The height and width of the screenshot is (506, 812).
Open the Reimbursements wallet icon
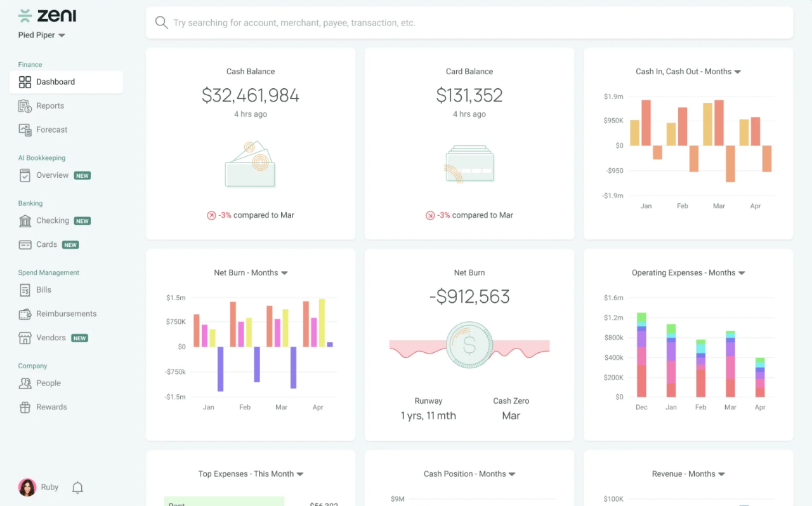pyautogui.click(x=25, y=314)
